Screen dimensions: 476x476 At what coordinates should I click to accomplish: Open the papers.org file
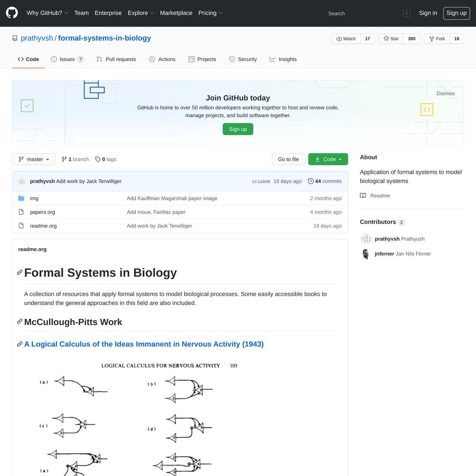point(42,212)
